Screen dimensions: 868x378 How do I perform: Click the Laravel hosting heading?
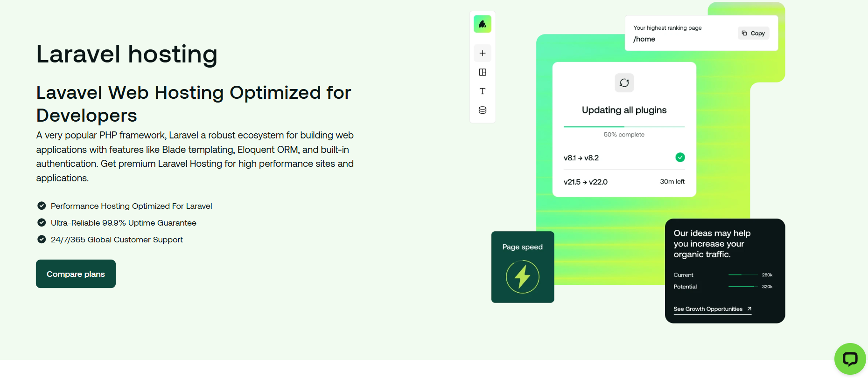(x=127, y=54)
